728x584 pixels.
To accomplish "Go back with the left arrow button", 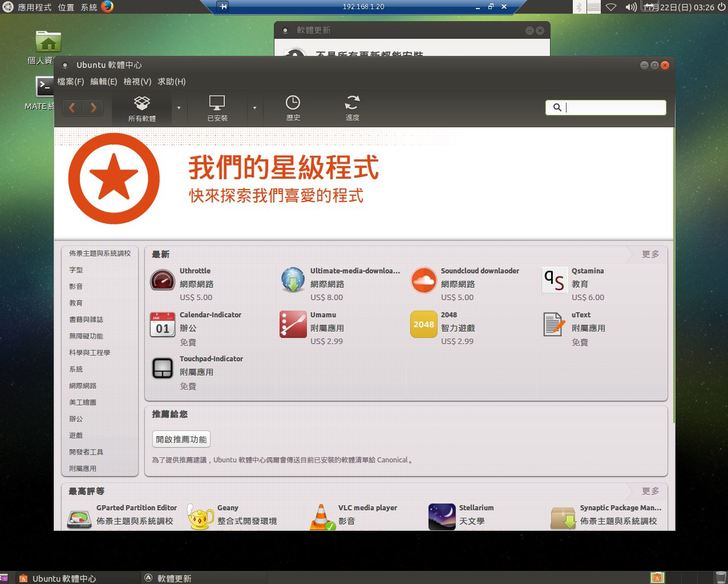I will click(72, 108).
